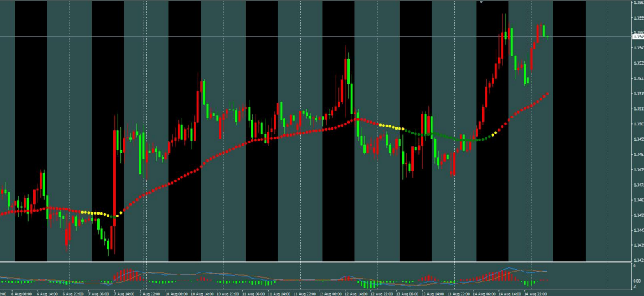Click the "6 Aug 06:00" time axis label

click(22, 294)
